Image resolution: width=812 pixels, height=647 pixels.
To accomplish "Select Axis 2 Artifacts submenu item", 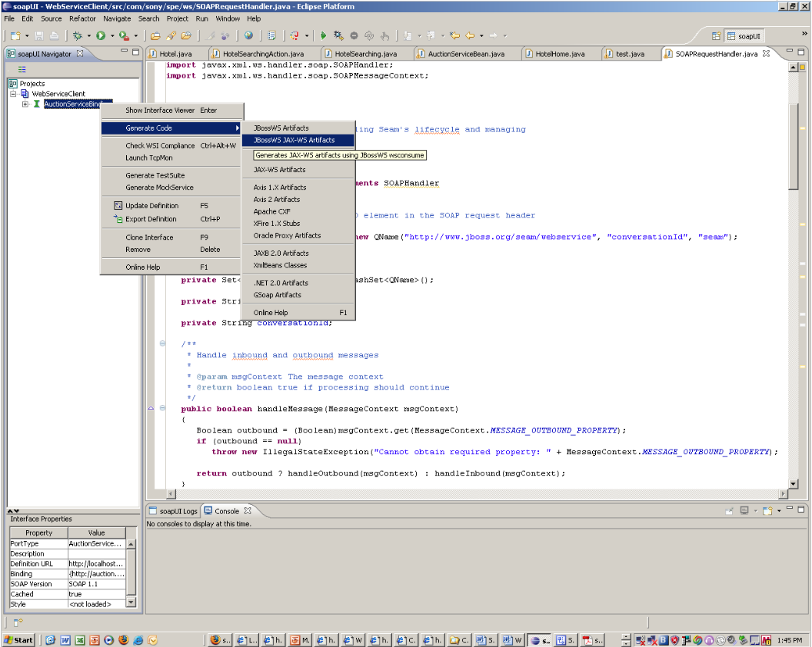I will click(298, 199).
